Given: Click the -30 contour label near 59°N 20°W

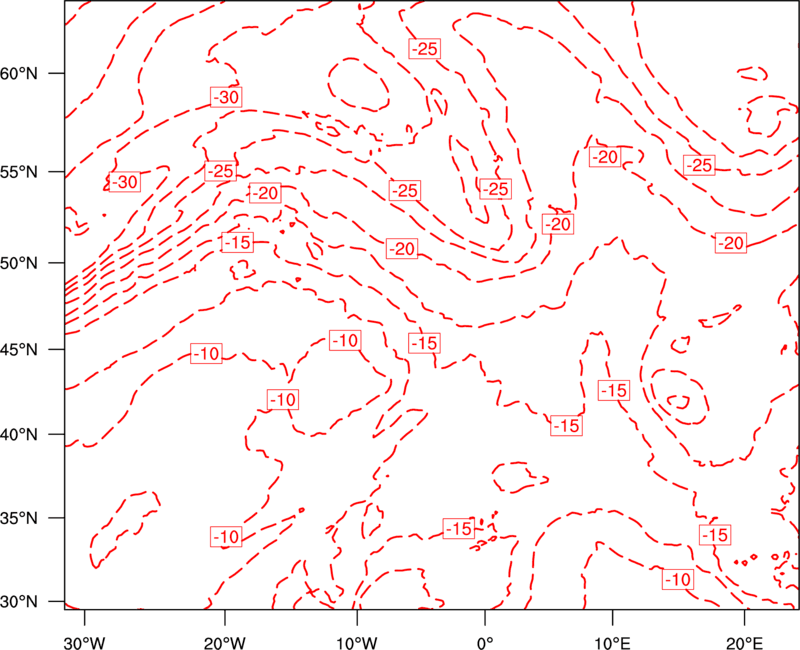Looking at the screenshot, I should 226,97.
